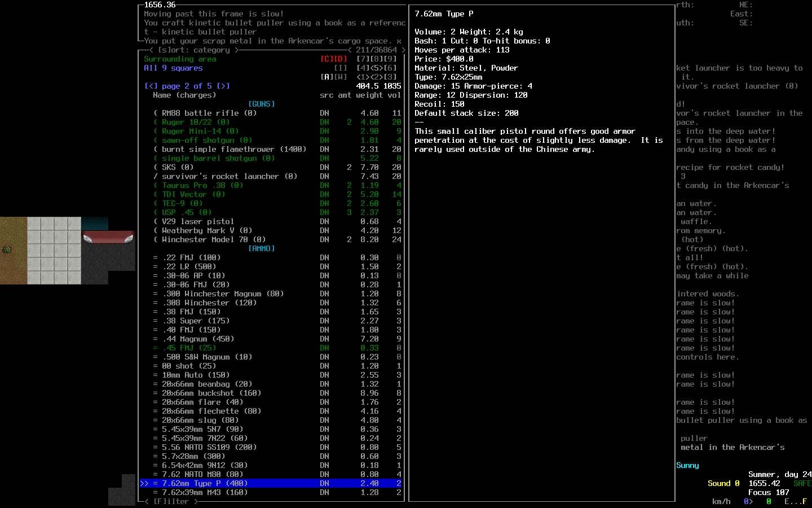Click the Surrounding area pane title
The width and height of the screenshot is (812, 508).
pos(180,59)
